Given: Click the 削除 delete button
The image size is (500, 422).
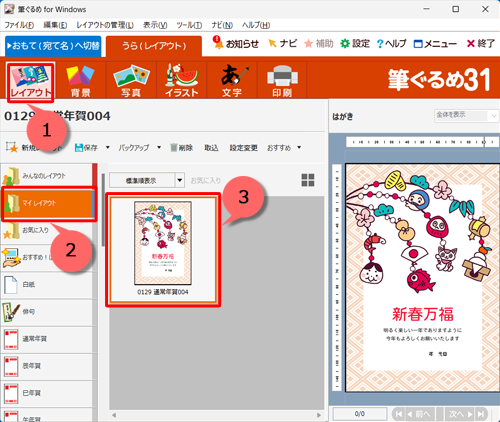Looking at the screenshot, I should point(182,147).
